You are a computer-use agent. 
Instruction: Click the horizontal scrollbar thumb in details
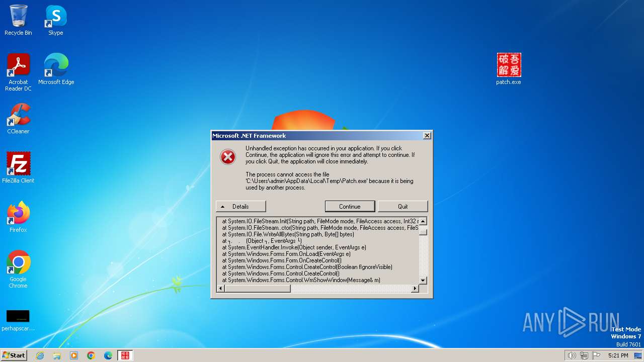tap(258, 289)
